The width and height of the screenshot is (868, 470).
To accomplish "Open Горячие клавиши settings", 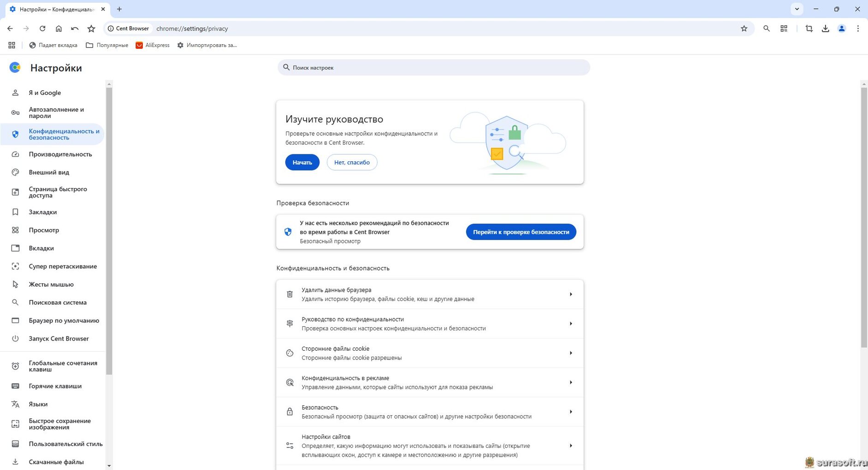I will click(x=52, y=386).
